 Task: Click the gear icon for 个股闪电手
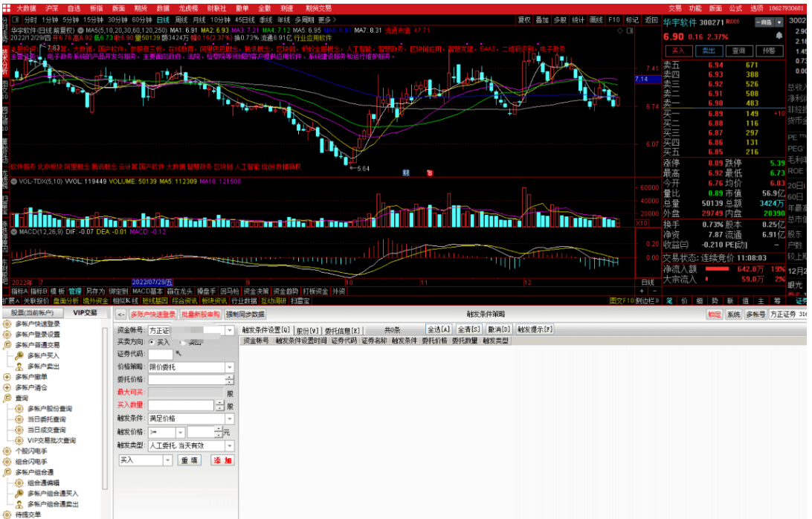coord(7,451)
